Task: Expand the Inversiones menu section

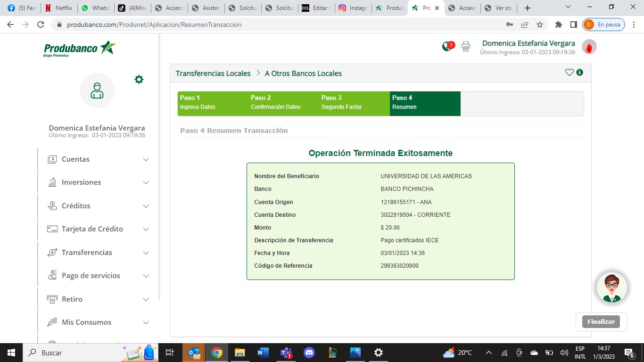Action: pyautogui.click(x=98, y=182)
